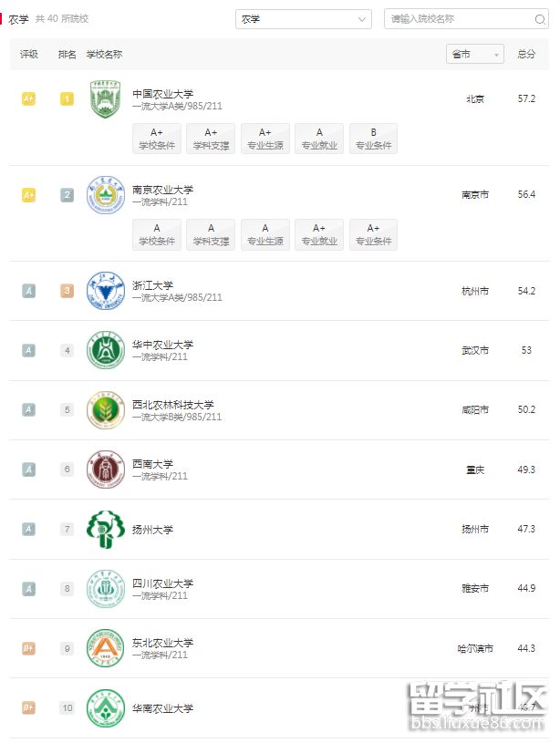Screen dimensions: 560x743
Task: Click Southwest University emblem
Action: click(x=105, y=470)
